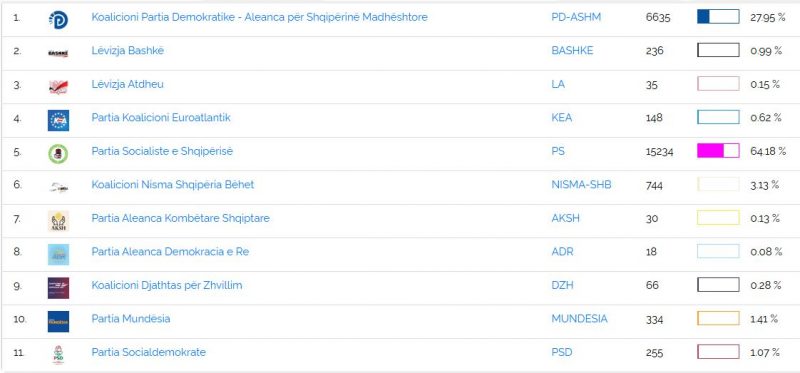Viewport: 800px width, 373px height.
Task: Click the Partia Mundësia blue logo
Action: click(x=58, y=321)
